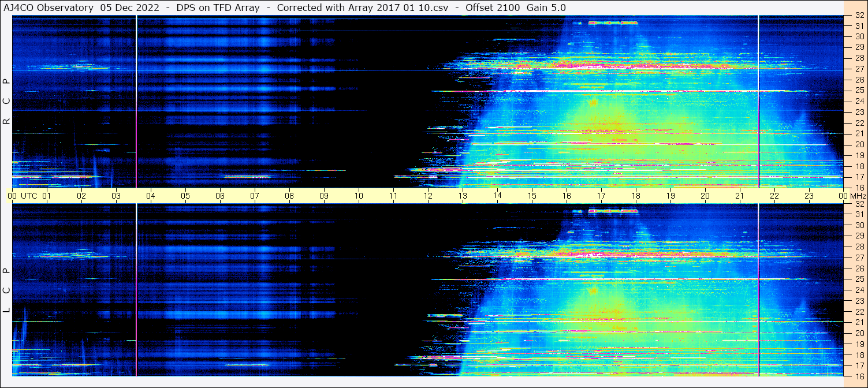
Task: Click the UTC label on the time axis
Action: pos(29,196)
